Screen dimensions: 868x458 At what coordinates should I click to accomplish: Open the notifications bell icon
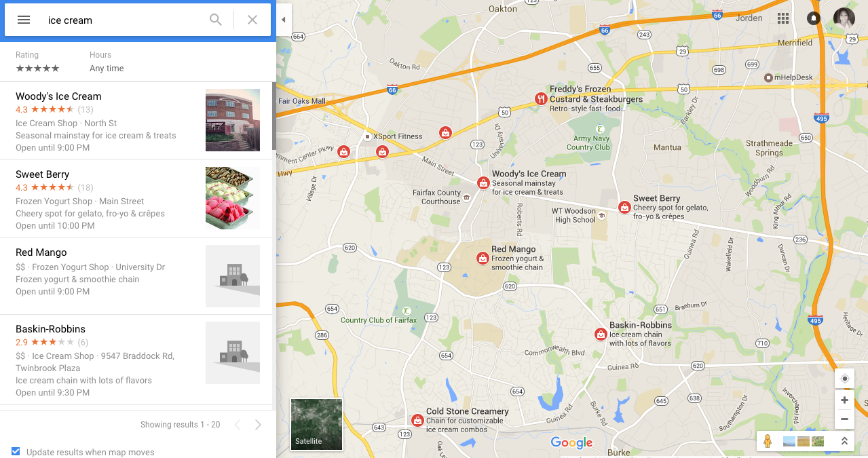coord(814,18)
